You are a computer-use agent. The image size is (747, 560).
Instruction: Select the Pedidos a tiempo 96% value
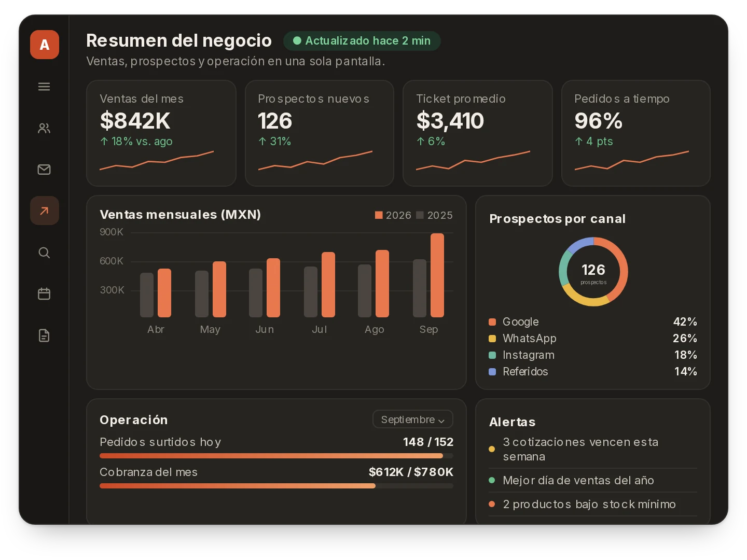[x=598, y=121]
